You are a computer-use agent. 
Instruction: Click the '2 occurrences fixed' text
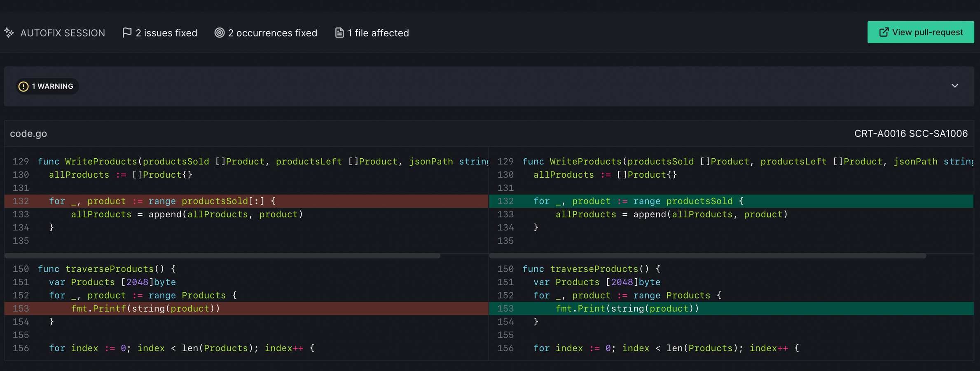pyautogui.click(x=272, y=33)
